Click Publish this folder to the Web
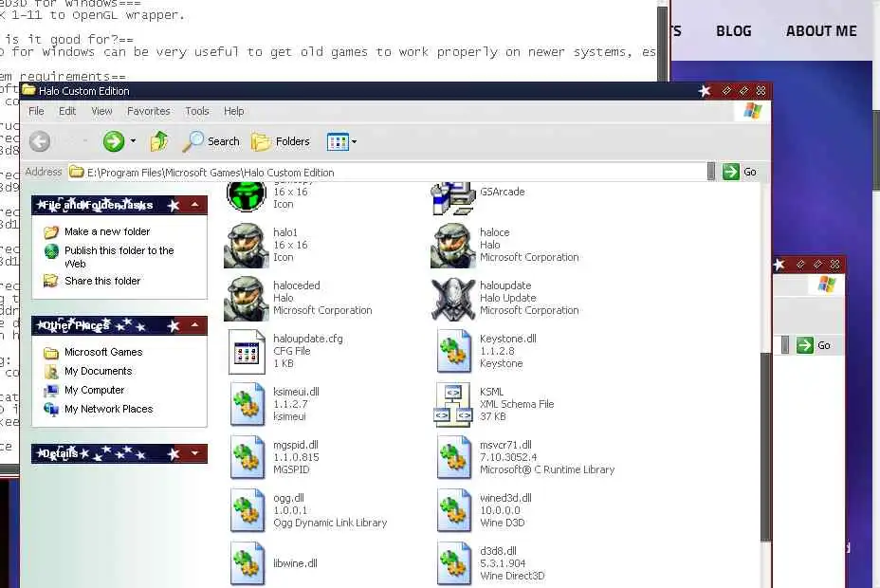The image size is (880, 588). coord(119,257)
